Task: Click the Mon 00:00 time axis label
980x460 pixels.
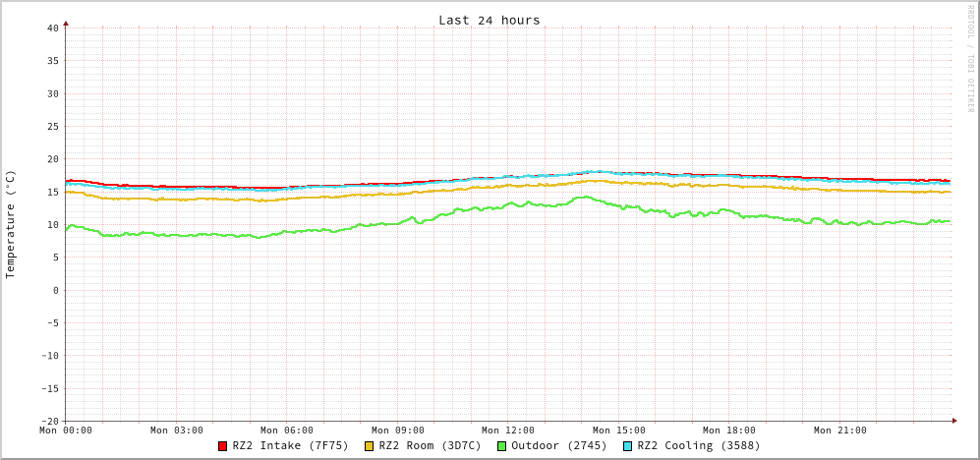Action: point(66,430)
